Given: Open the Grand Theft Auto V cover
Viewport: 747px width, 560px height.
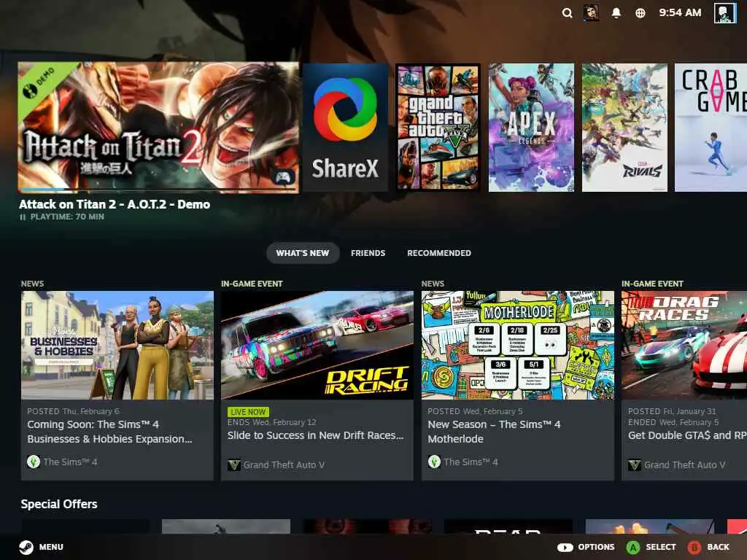Looking at the screenshot, I should (x=438, y=128).
